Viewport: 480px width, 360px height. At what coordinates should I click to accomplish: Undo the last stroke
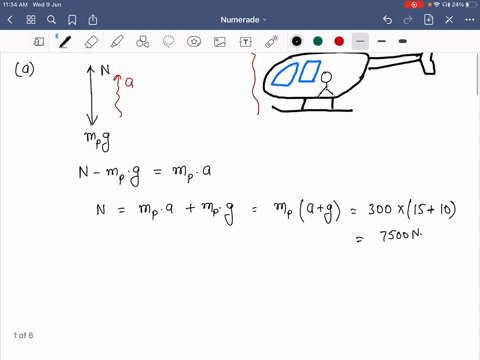pyautogui.click(x=387, y=20)
